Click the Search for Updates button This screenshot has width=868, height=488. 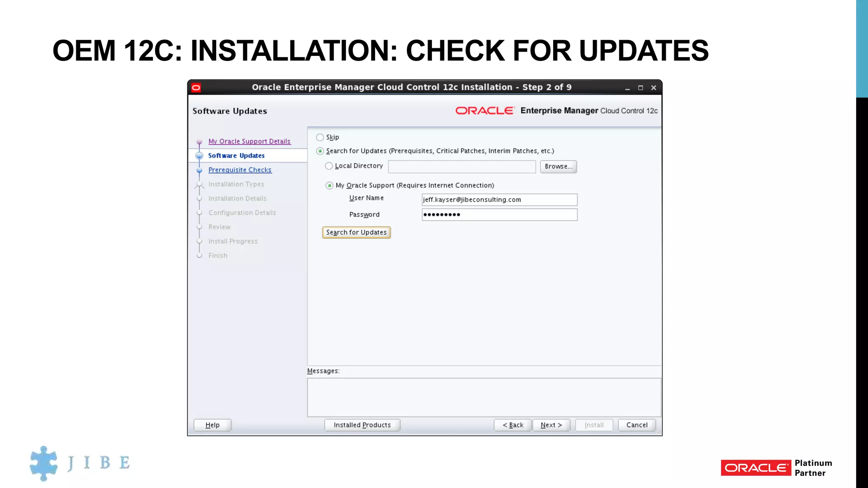tap(356, 232)
